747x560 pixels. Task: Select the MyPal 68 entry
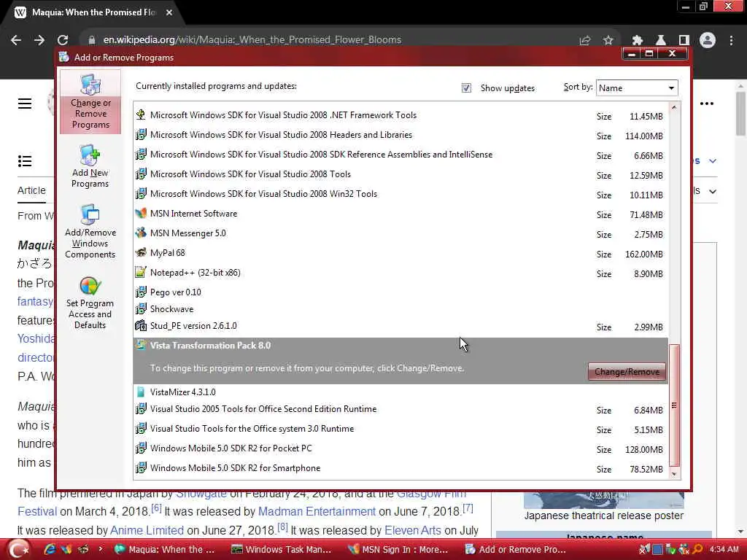point(400,253)
